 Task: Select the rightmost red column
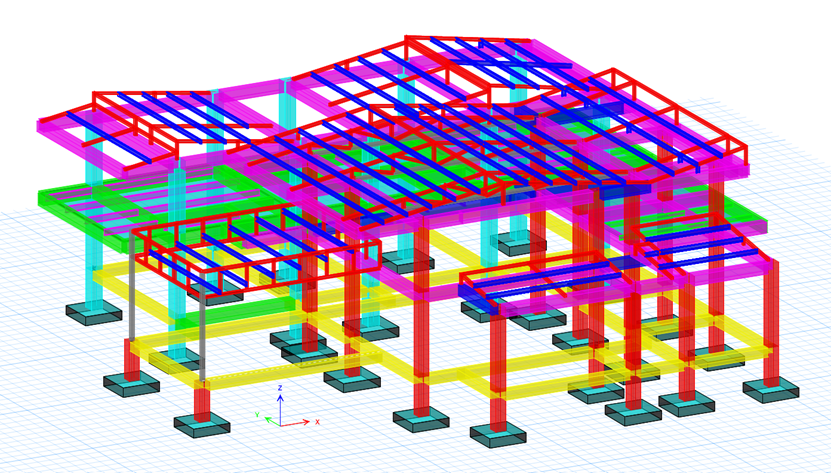tap(771, 320)
